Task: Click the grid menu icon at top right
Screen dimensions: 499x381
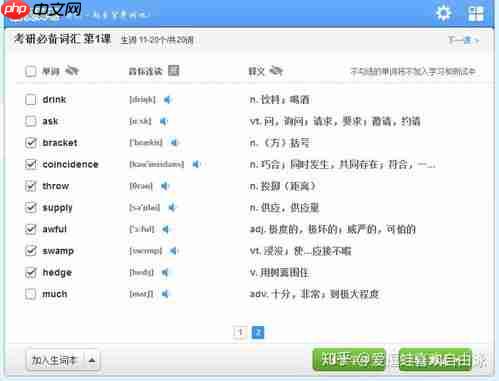Action: (x=476, y=14)
